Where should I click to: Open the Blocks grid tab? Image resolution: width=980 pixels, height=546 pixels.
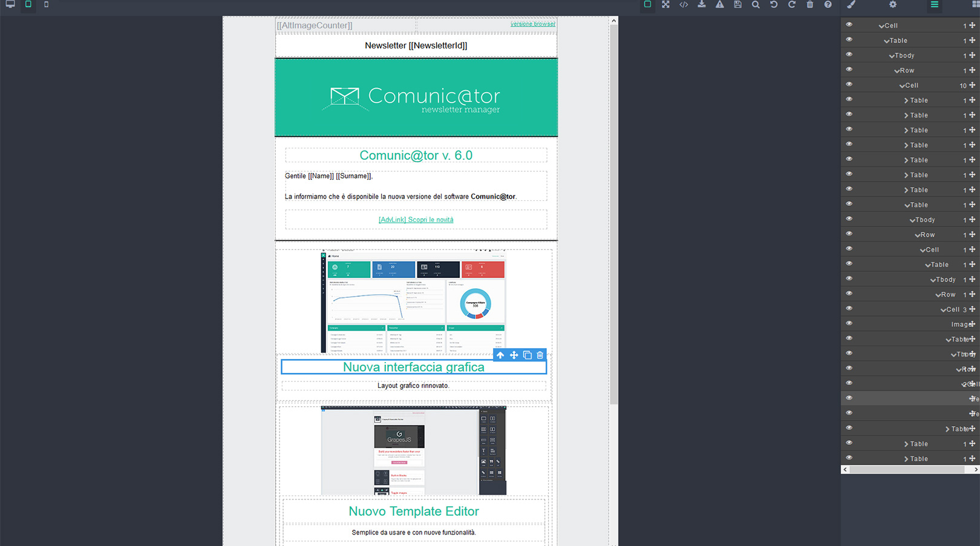975,4
